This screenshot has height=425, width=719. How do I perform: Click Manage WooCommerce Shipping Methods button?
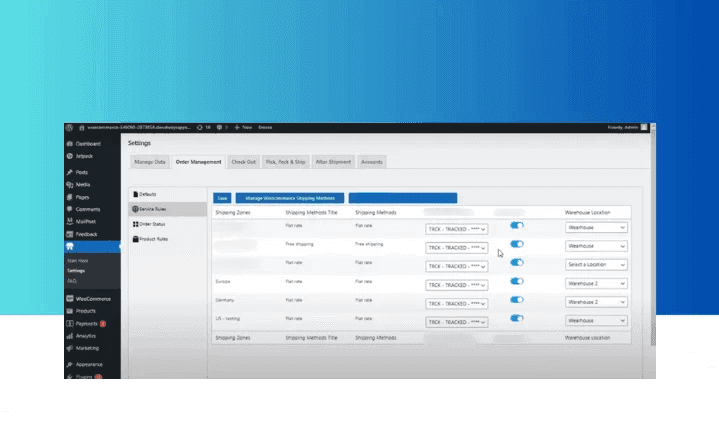tap(290, 198)
